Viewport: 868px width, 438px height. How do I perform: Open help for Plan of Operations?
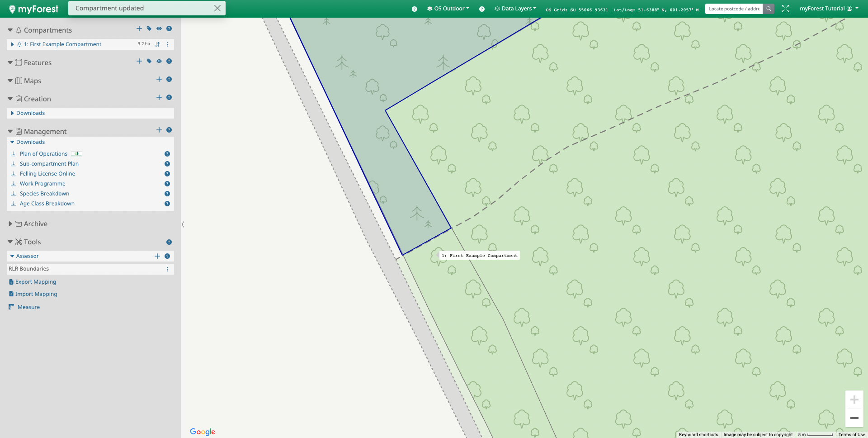click(167, 154)
